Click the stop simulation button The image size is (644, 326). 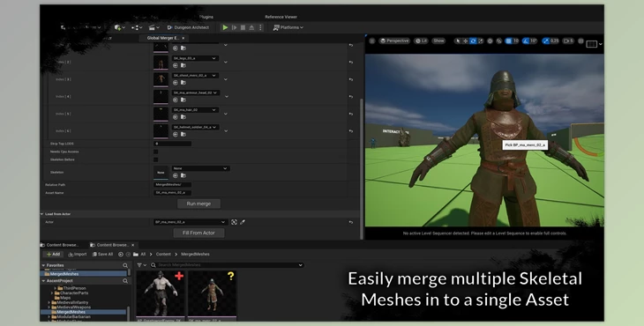pos(243,27)
